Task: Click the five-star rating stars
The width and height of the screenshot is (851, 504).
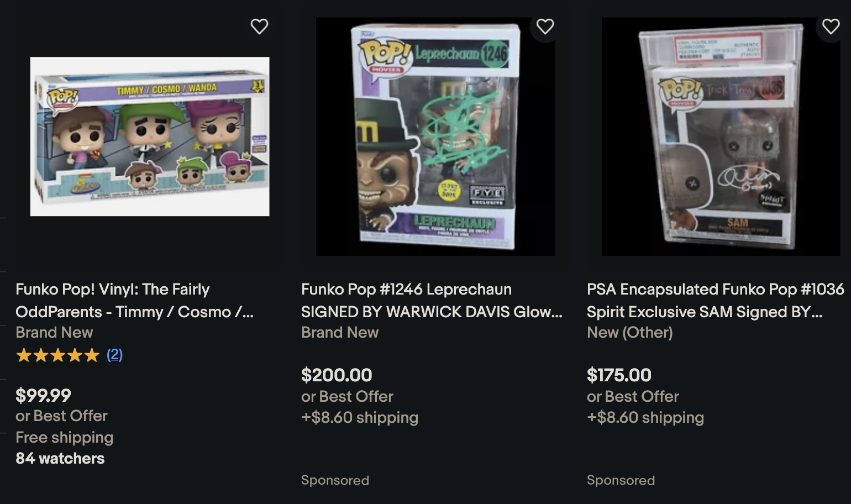Action: coord(57,355)
